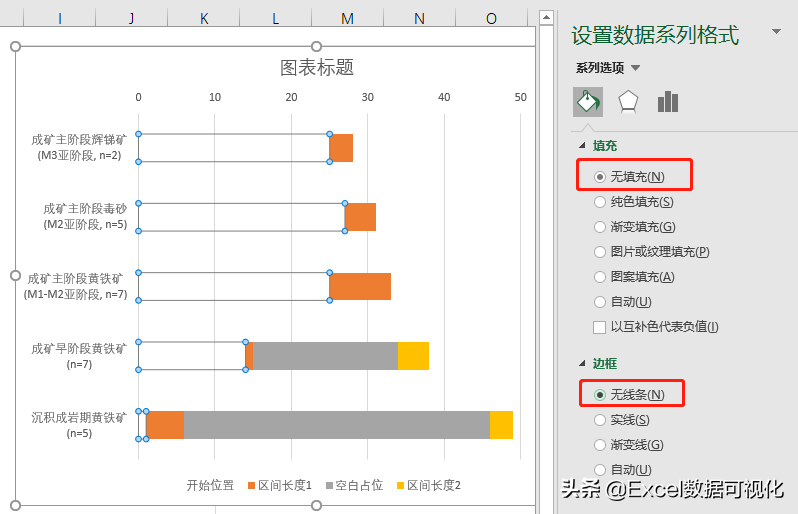Select column header M
Image resolution: width=798 pixels, height=514 pixels.
pyautogui.click(x=347, y=19)
